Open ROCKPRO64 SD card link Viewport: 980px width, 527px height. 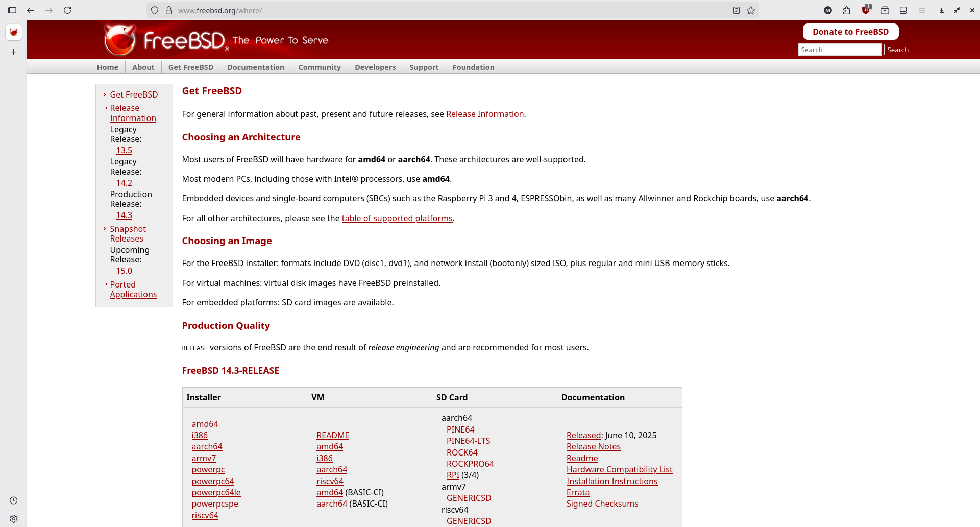point(470,464)
